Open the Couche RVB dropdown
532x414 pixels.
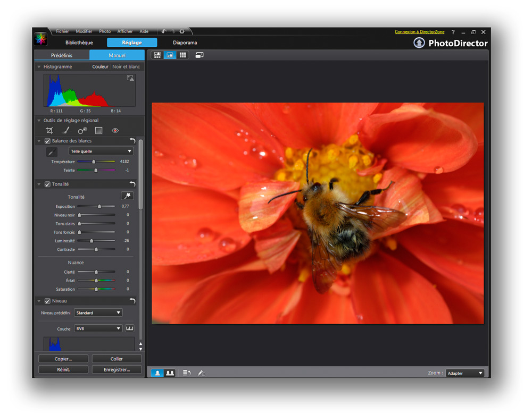click(98, 328)
